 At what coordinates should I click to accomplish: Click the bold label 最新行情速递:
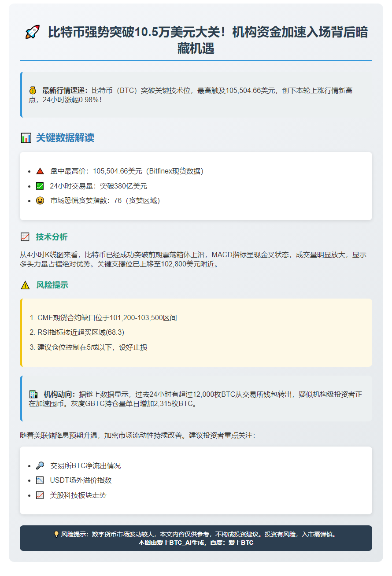click(65, 91)
